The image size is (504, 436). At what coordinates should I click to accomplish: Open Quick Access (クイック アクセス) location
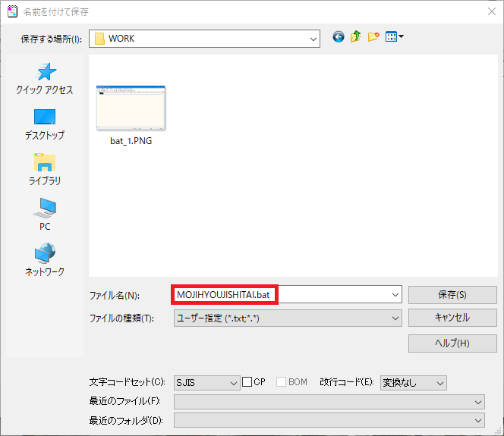click(45, 79)
